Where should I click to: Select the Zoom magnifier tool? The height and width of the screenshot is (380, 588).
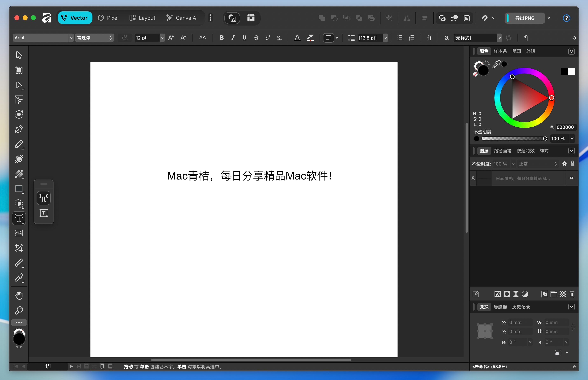(19, 310)
